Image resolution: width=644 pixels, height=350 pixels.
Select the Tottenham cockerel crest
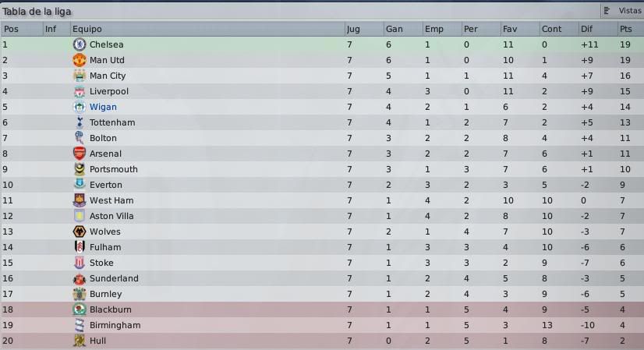click(80, 122)
